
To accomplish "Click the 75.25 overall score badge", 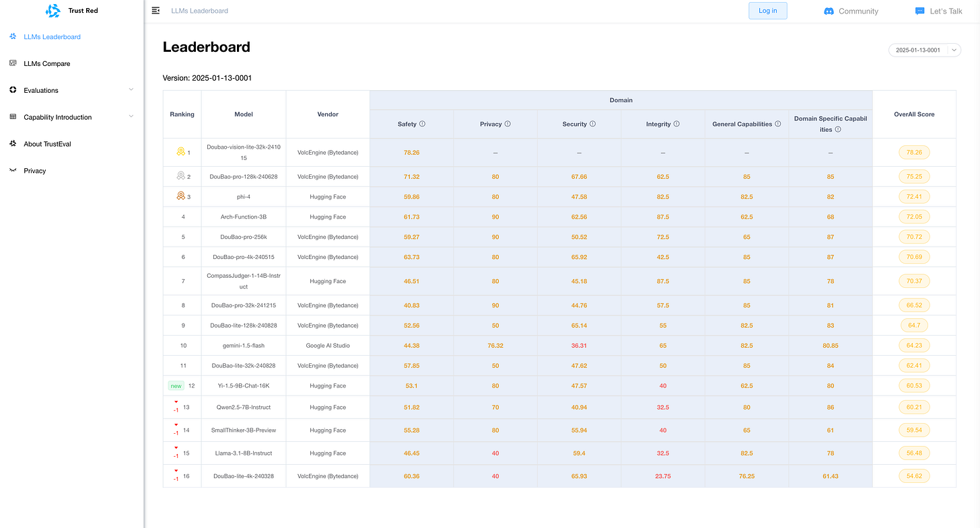I will 914,177.
